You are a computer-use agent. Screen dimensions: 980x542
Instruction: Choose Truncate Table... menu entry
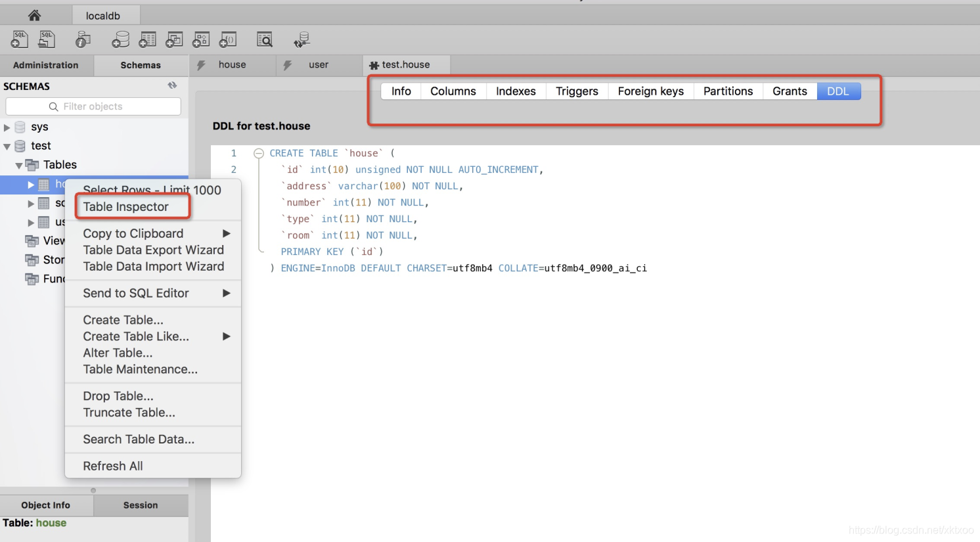(152, 413)
